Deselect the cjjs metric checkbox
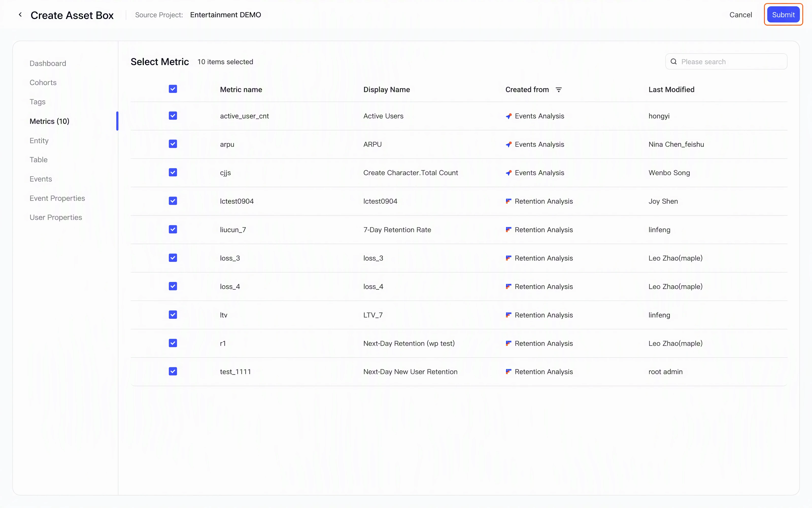 (x=173, y=173)
